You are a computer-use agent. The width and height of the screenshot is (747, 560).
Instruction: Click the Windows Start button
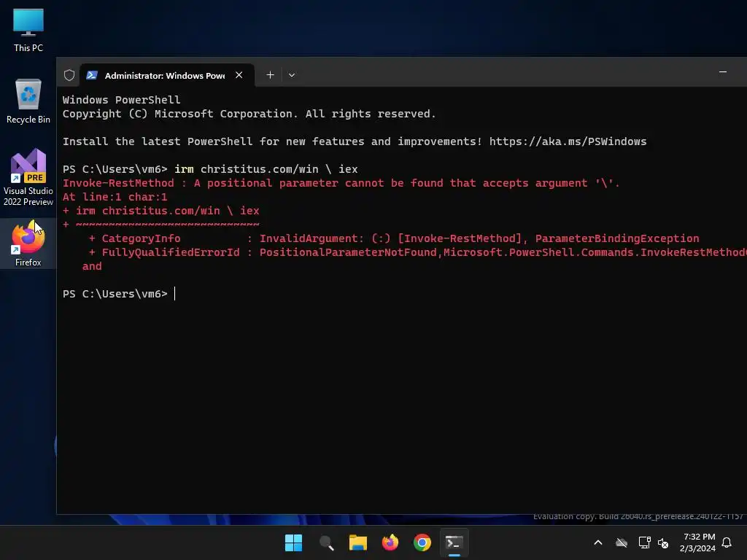(x=293, y=542)
